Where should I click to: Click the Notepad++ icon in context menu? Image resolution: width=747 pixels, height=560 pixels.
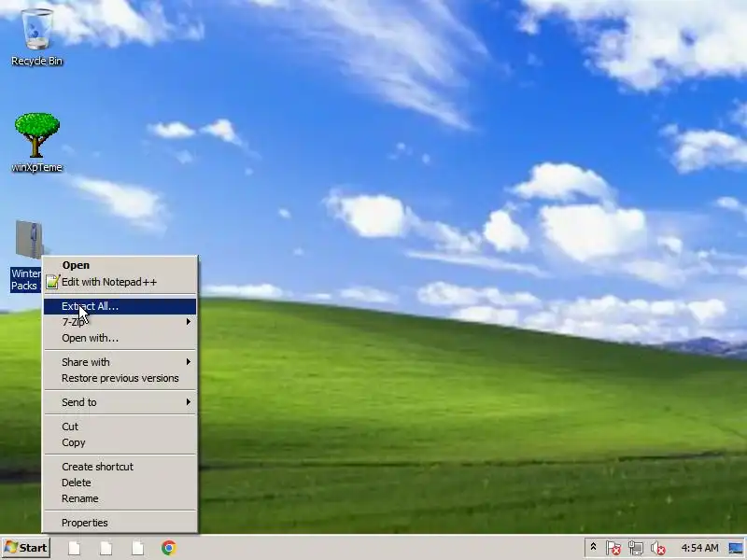pyautogui.click(x=52, y=282)
